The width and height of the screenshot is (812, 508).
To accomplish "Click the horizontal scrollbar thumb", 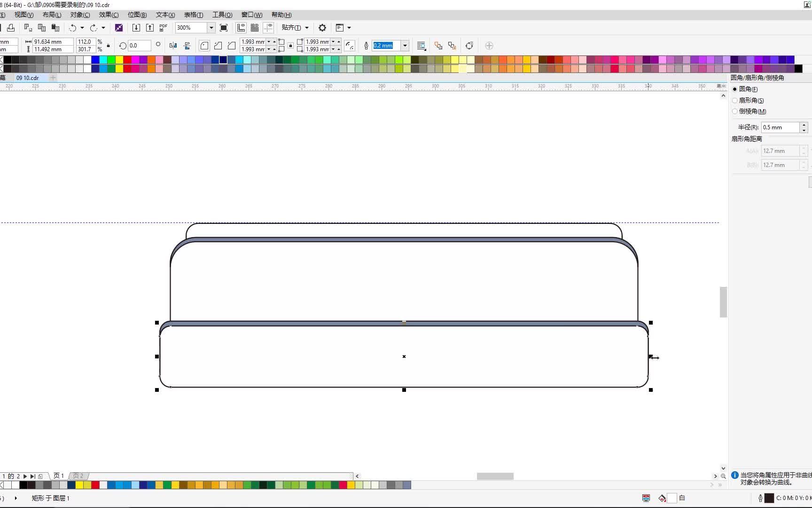I will (495, 476).
